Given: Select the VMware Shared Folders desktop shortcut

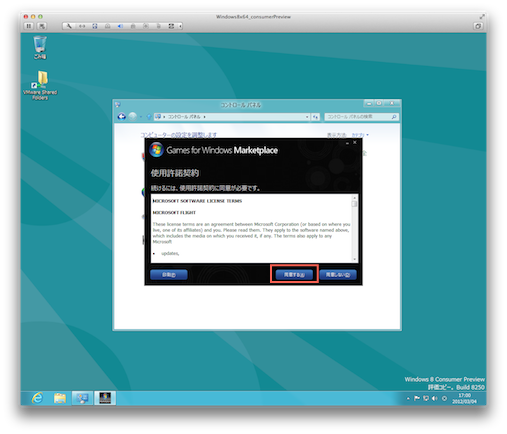Looking at the screenshot, I should point(40,85).
